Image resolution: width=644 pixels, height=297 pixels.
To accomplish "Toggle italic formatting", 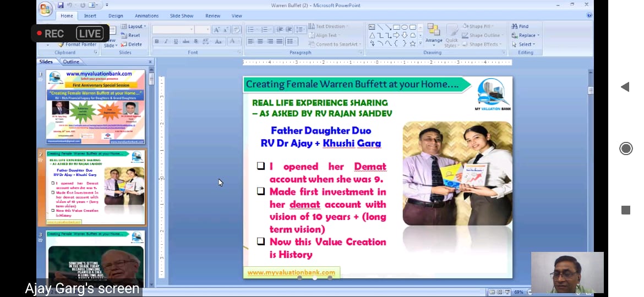I will (x=166, y=41).
